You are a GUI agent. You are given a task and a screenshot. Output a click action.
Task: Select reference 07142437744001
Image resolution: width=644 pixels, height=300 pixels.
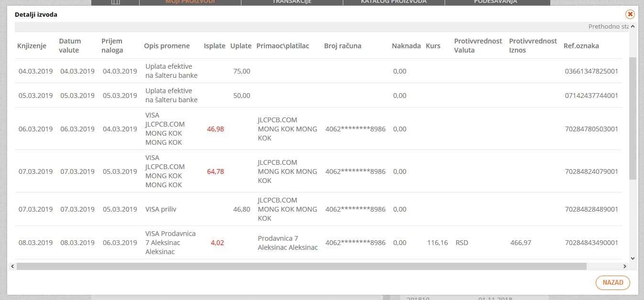[x=591, y=96]
